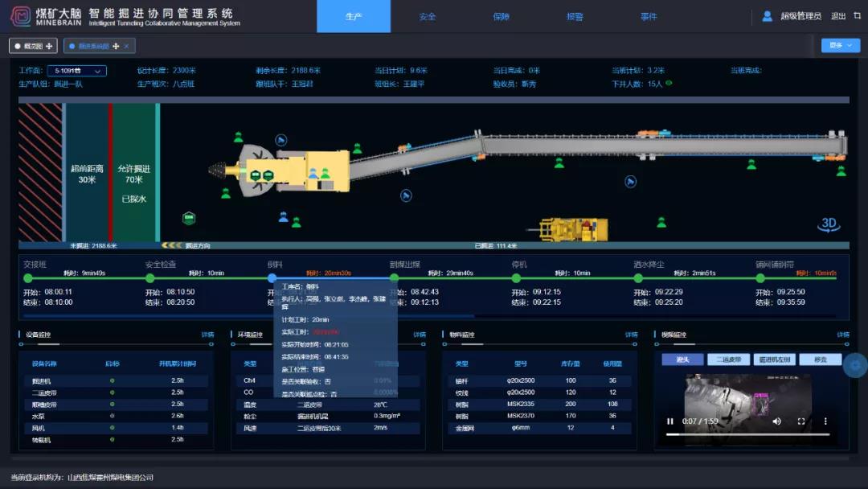
Task: Open 详情 link in 视频监控 panel
Action: pyautogui.click(x=843, y=335)
